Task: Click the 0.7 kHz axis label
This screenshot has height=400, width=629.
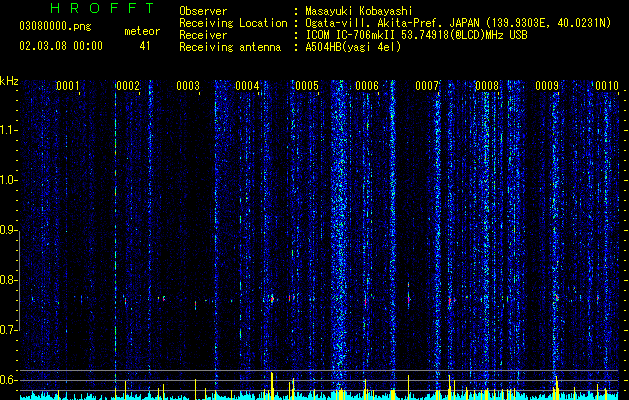Action: click(x=8, y=330)
